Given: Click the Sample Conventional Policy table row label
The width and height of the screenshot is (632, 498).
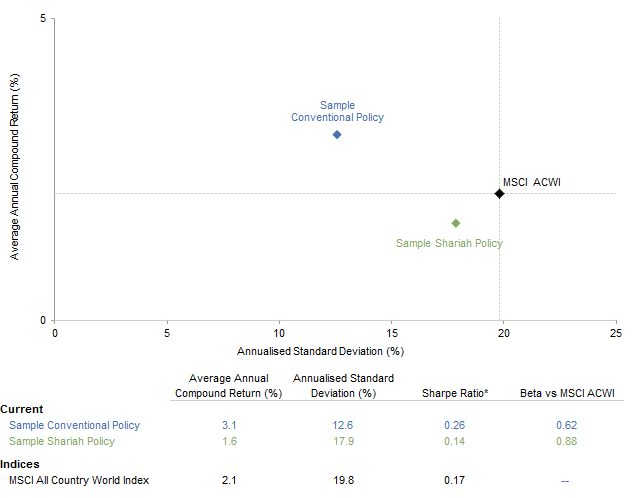Looking at the screenshot, I should (x=74, y=425).
